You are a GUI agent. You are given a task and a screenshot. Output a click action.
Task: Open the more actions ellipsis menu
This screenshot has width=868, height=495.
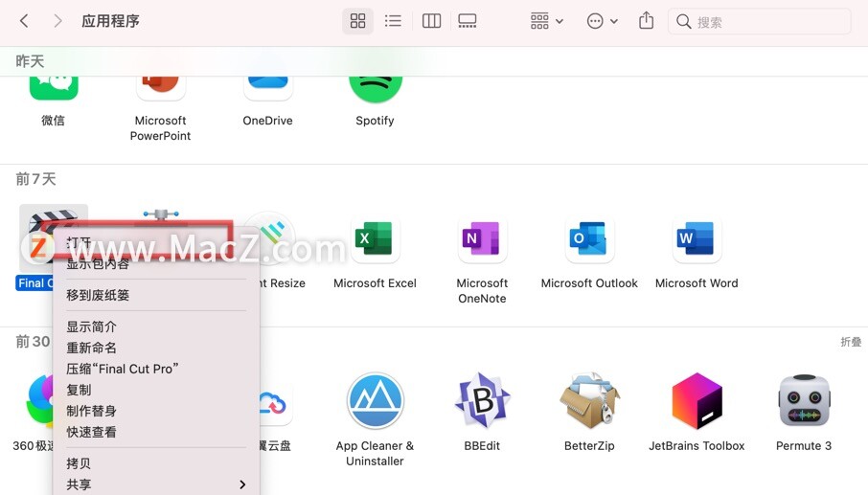point(603,22)
